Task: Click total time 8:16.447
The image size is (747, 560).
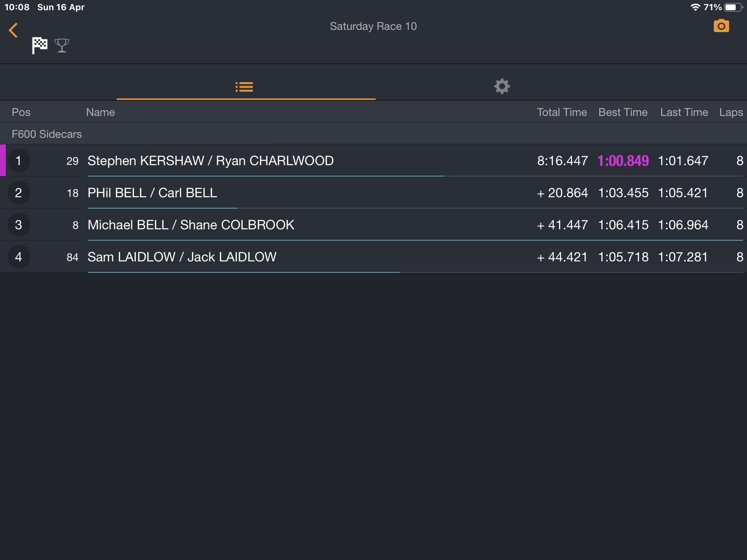Action: pos(562,161)
